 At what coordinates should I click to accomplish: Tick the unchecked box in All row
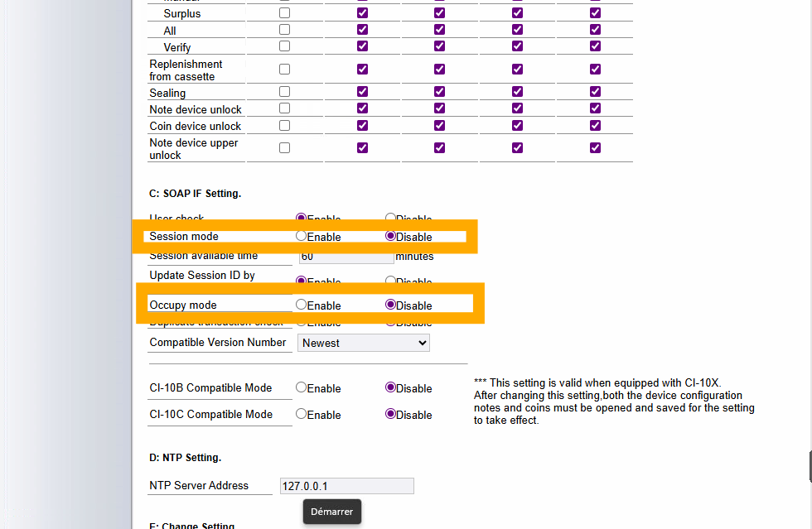(x=284, y=30)
